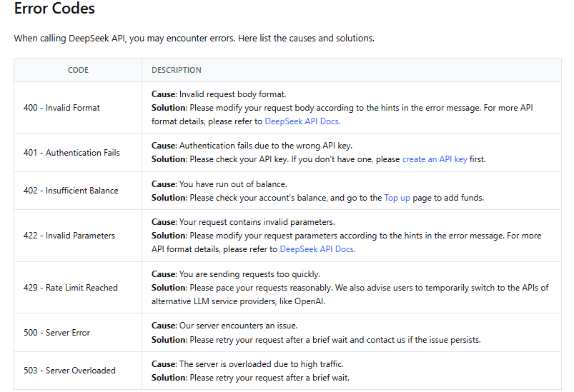Click 'Please retry your request after a brief wait.' in 503 row
Image resolution: width=574 pixels, height=392 pixels.
click(269, 378)
